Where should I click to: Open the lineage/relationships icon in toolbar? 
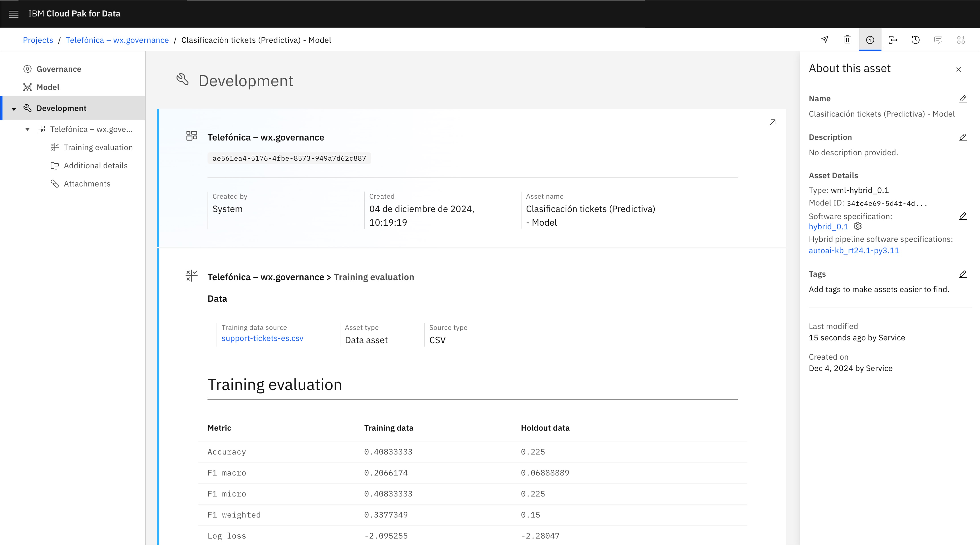[892, 40]
